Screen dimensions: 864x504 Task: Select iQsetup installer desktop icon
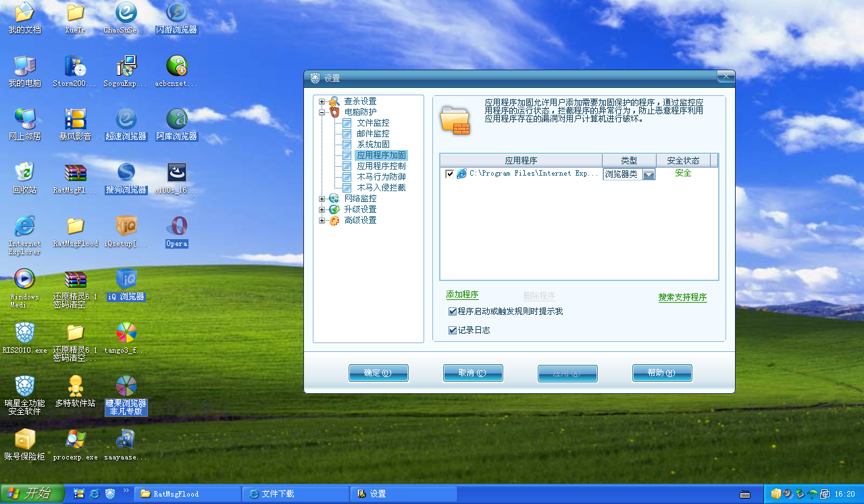click(126, 231)
